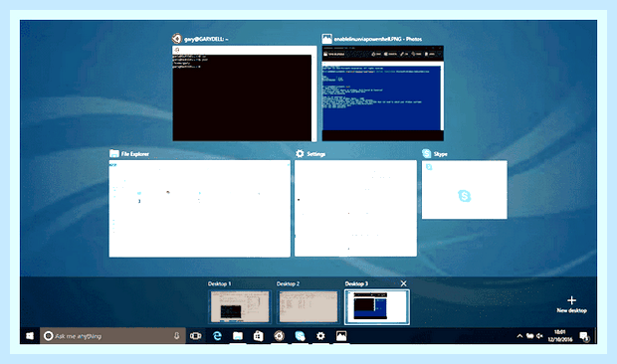The image size is (617, 364).
Task: Open the Action Center notifications icon
Action: pos(584,336)
